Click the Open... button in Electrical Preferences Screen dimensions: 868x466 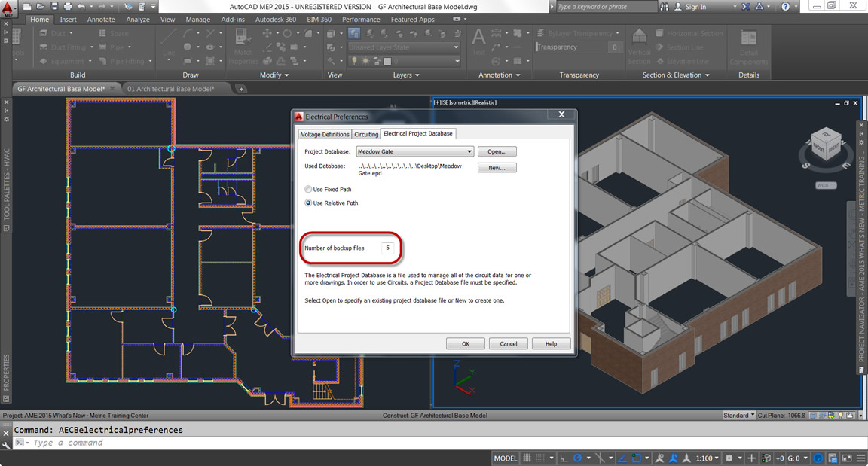(x=497, y=151)
